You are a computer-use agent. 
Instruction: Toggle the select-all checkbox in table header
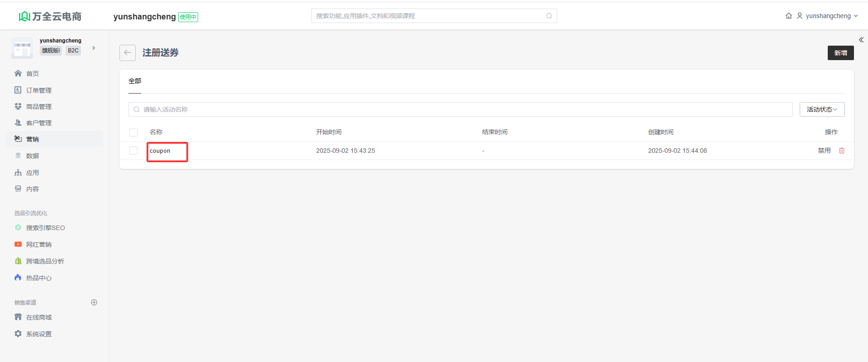(133, 132)
